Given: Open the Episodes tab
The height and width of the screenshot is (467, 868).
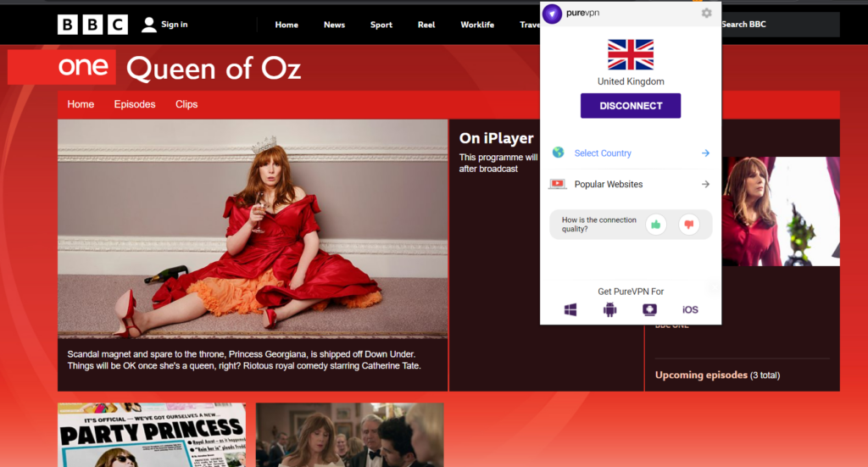Looking at the screenshot, I should tap(135, 104).
